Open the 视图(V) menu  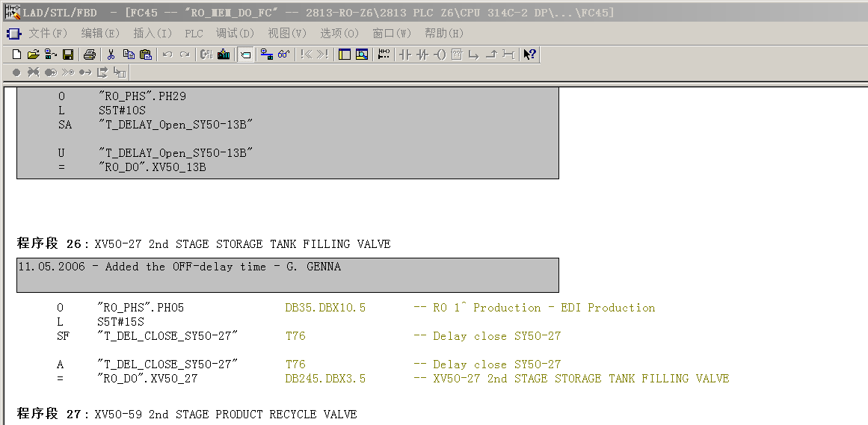pyautogui.click(x=287, y=34)
